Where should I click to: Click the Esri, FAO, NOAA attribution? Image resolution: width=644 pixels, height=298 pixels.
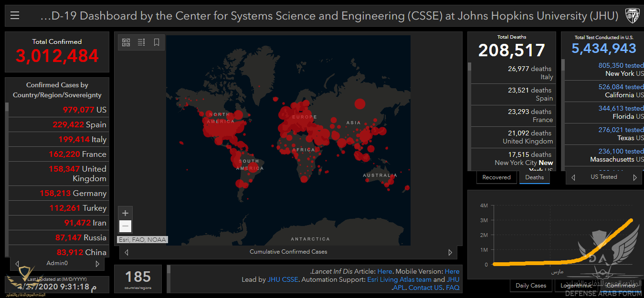[x=142, y=240]
